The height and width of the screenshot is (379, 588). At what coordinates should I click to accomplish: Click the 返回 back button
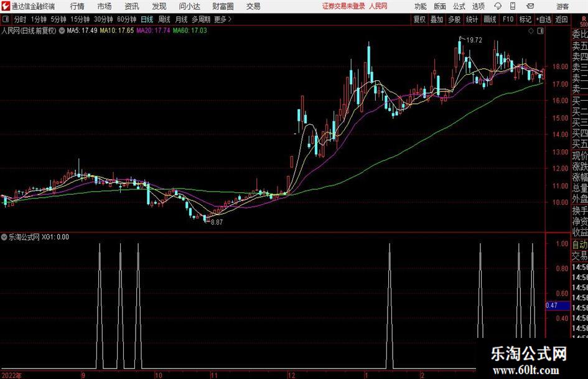(561, 19)
